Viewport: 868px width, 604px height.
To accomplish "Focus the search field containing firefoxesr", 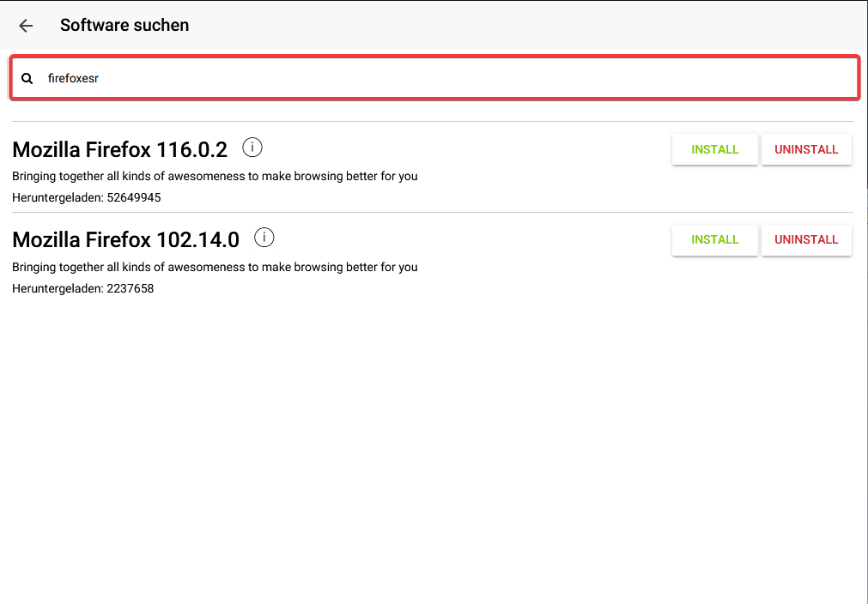I will click(x=435, y=78).
